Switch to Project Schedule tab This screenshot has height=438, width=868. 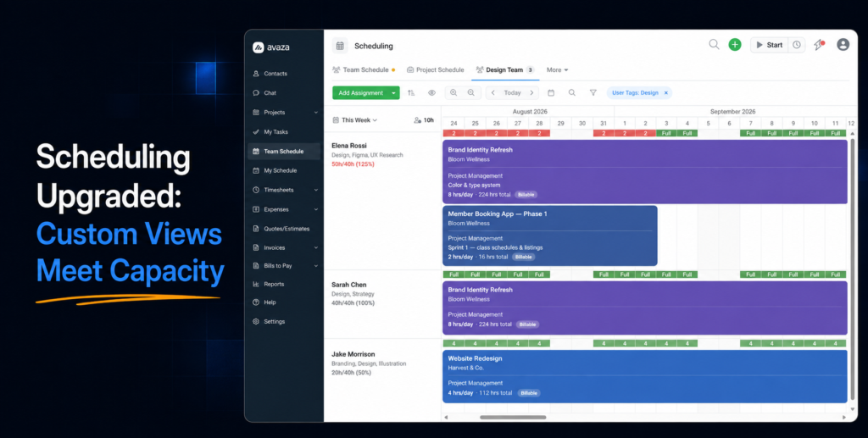(435, 70)
